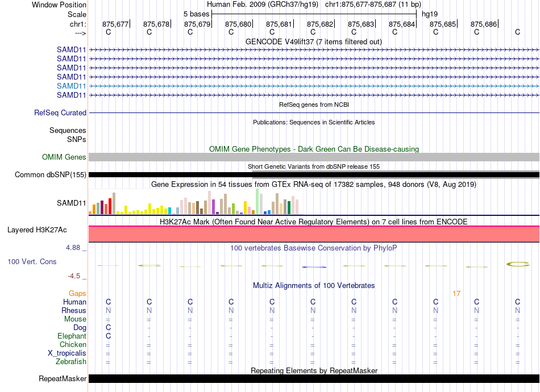Click the Repeating Elements by RepeatMasker title
The height and width of the screenshot is (392, 540).
(x=314, y=370)
